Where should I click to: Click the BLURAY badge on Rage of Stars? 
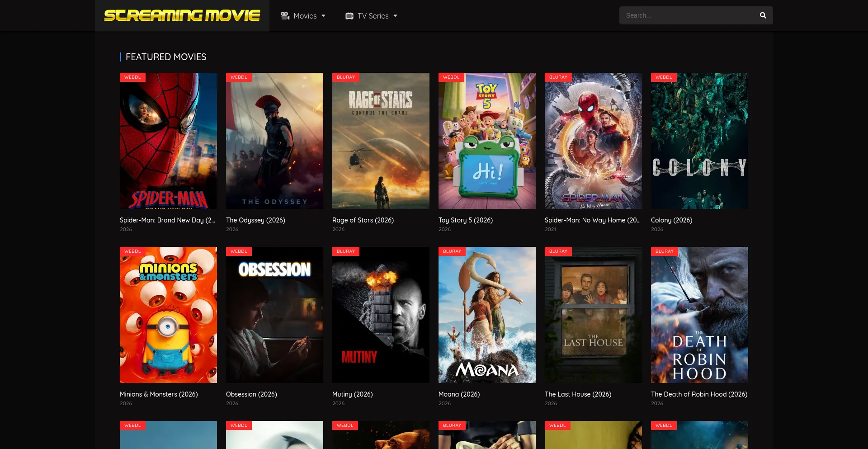coord(346,77)
